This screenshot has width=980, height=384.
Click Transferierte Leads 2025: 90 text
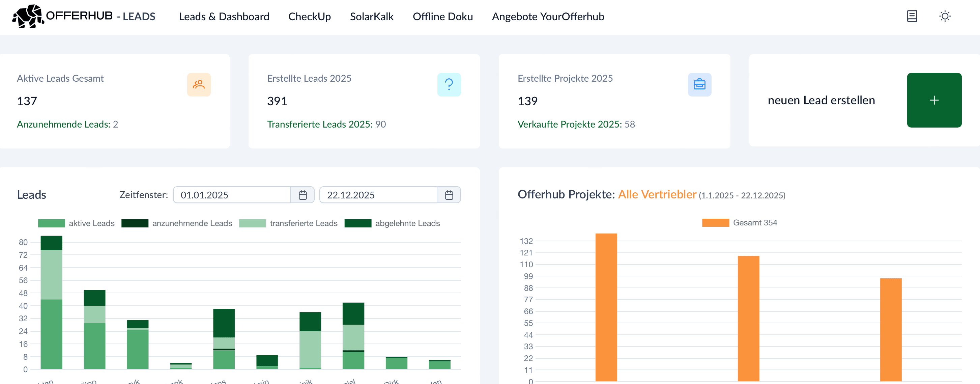tap(326, 124)
